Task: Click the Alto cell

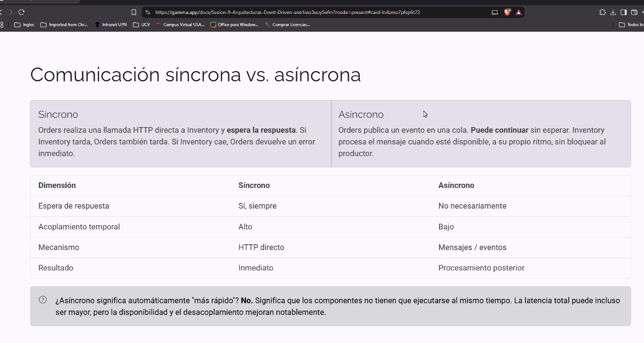Action: [x=245, y=227]
